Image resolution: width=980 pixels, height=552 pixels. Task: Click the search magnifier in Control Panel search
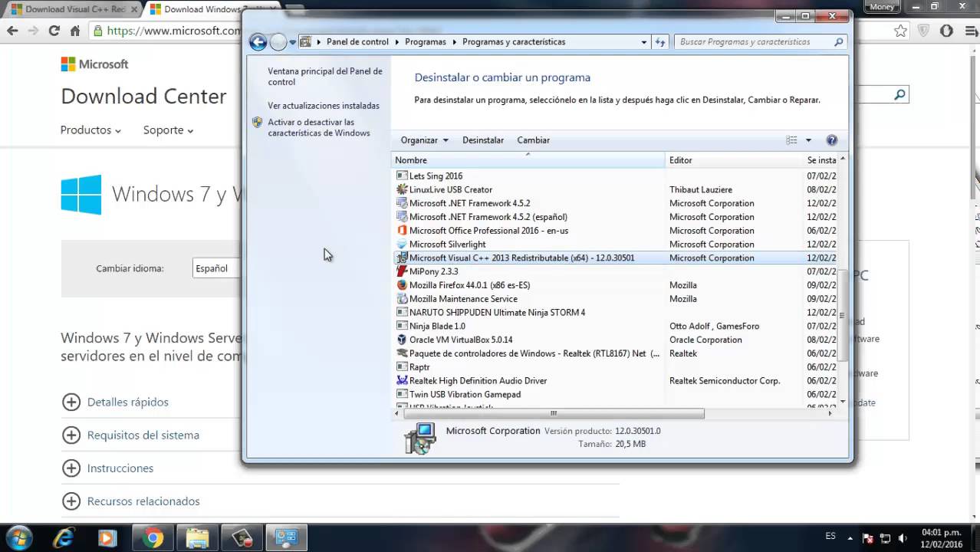click(838, 42)
